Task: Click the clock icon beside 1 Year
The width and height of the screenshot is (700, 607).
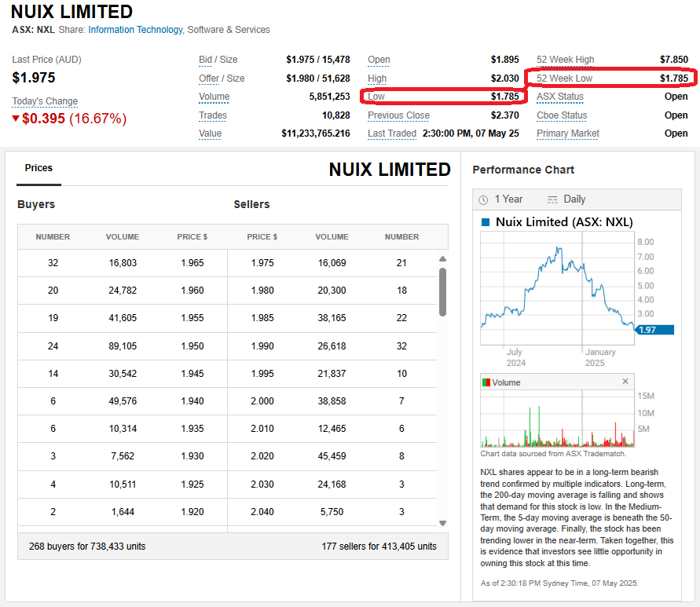Action: coord(483,199)
